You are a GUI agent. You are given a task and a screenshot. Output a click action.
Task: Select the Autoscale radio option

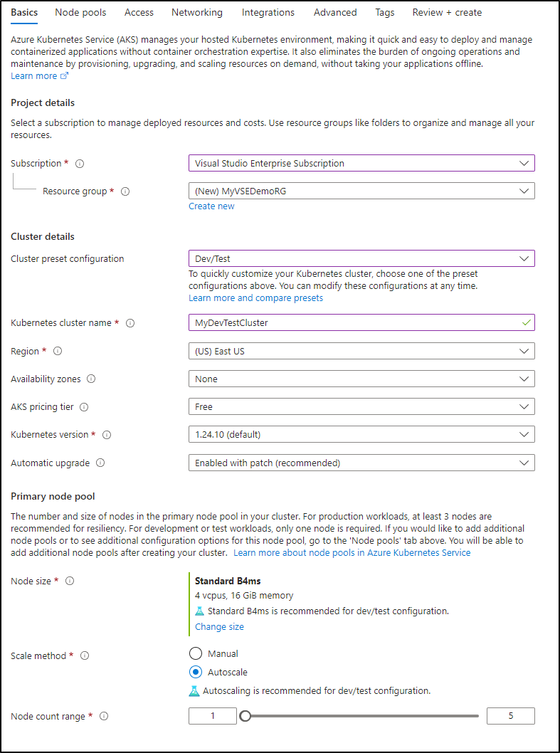pyautogui.click(x=196, y=672)
